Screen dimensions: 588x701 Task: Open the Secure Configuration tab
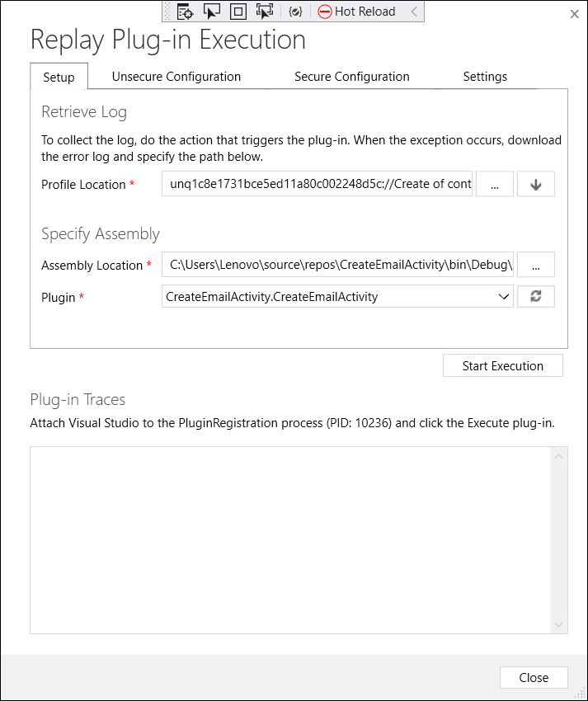point(352,77)
